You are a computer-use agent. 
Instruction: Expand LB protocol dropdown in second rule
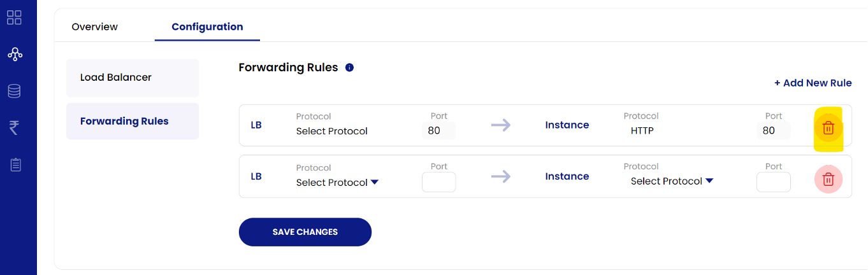338,182
